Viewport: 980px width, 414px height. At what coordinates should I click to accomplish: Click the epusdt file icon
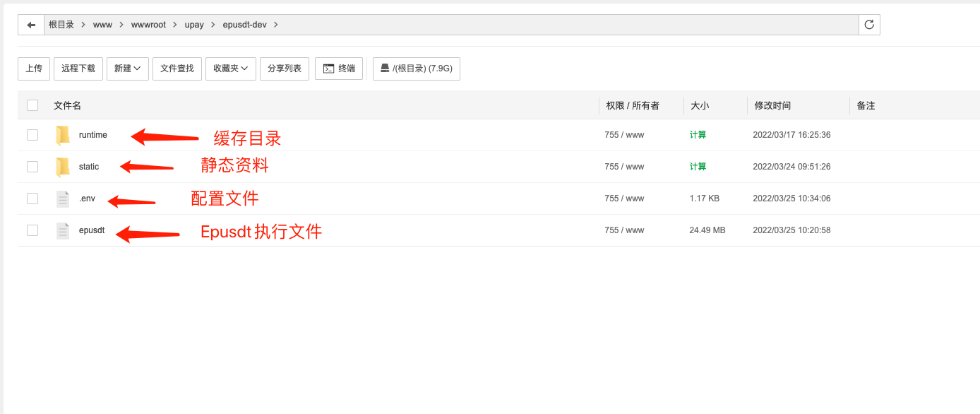[x=63, y=230]
